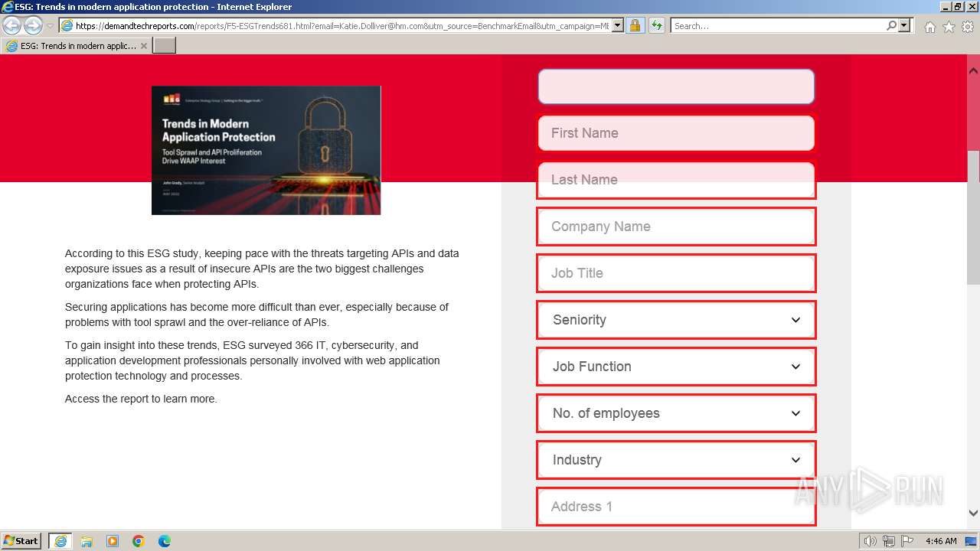Click the Job Title field
Screen dimensions: 980x551
click(x=676, y=273)
